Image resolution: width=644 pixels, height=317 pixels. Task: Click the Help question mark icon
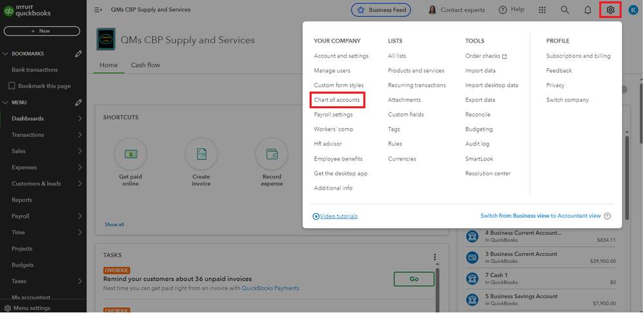pyautogui.click(x=503, y=10)
